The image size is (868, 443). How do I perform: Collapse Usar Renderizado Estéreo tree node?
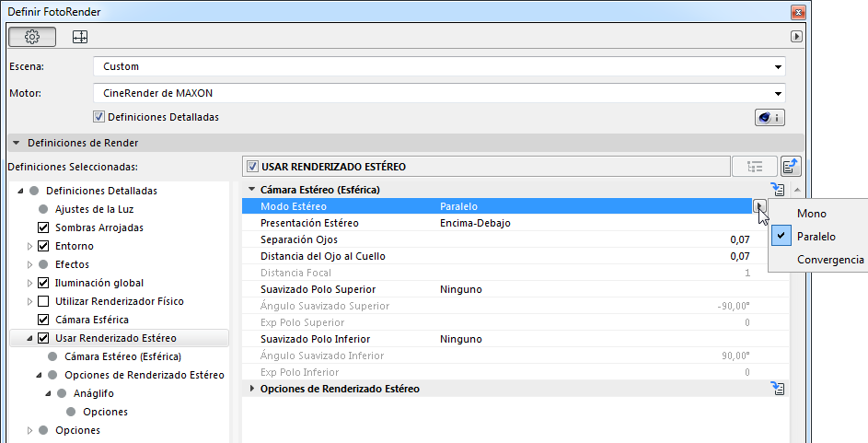[29, 338]
